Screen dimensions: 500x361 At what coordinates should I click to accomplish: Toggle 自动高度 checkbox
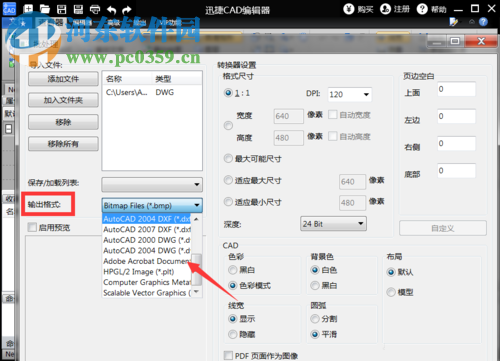point(333,136)
